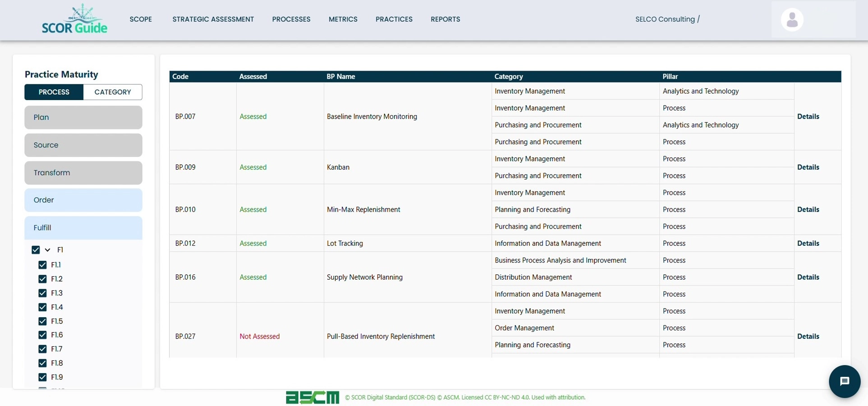Open the PRACTICES section
Screen dimensions: 868x406
[x=394, y=19]
